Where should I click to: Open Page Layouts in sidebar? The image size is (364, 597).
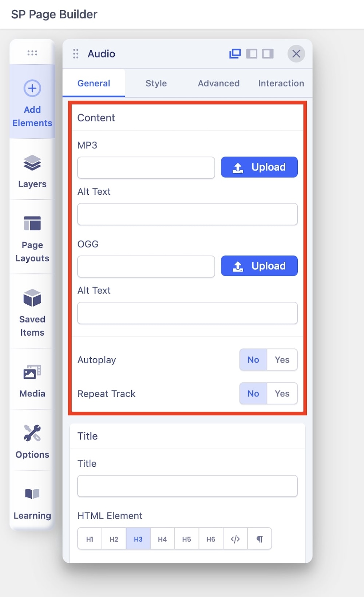click(32, 237)
